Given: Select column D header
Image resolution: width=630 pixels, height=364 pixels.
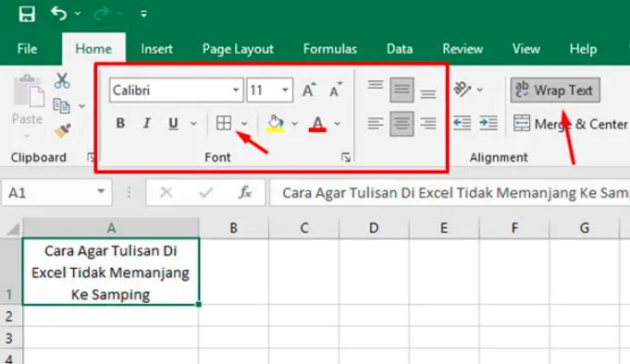Looking at the screenshot, I should 374,228.
